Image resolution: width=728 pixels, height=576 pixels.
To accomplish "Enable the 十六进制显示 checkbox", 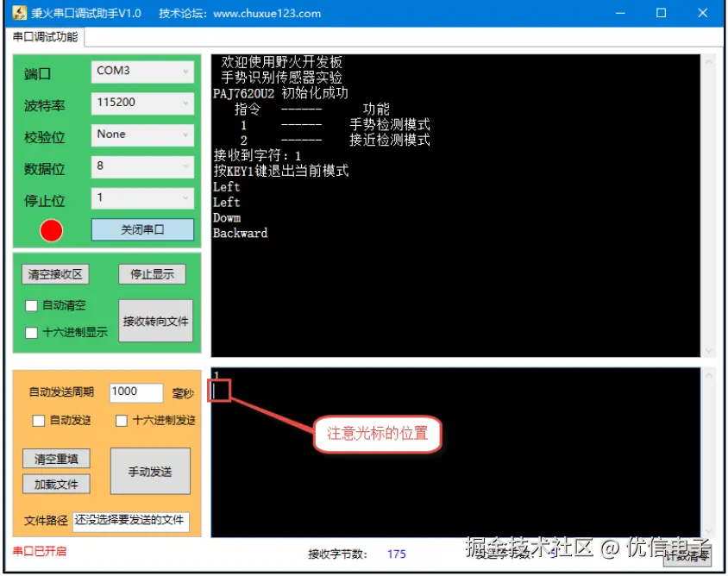I will click(32, 332).
